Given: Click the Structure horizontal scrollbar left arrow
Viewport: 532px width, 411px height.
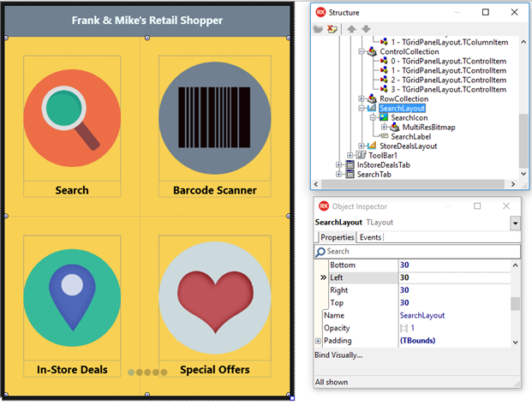Looking at the screenshot, I should click(x=316, y=184).
